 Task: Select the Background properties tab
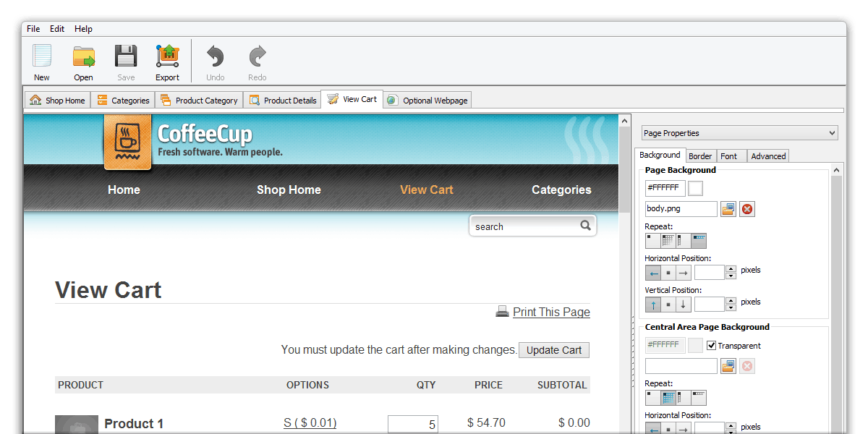coord(660,155)
